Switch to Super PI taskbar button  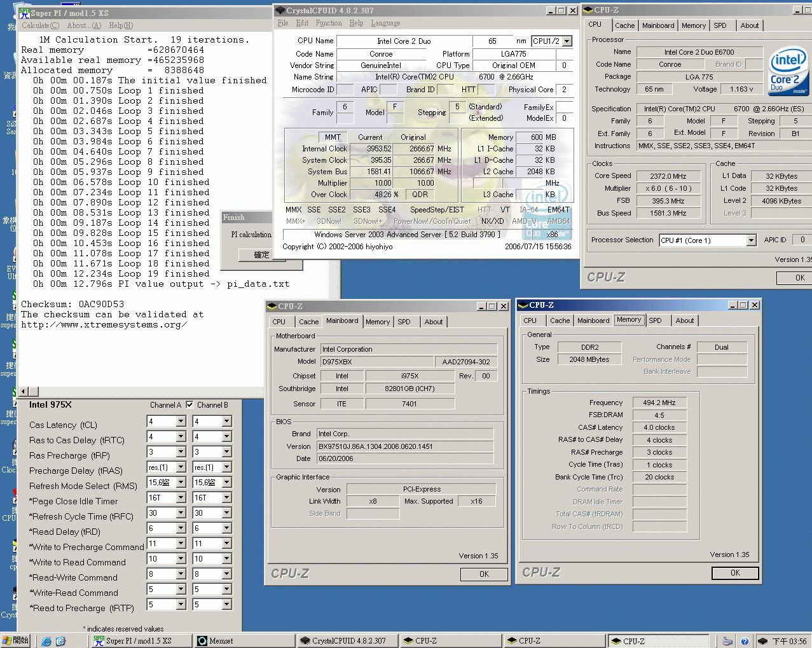[x=141, y=641]
